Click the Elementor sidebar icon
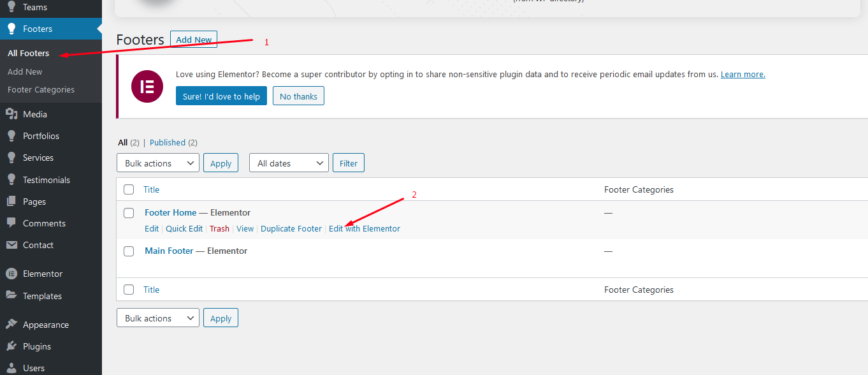868x375 pixels. pyautogui.click(x=11, y=274)
